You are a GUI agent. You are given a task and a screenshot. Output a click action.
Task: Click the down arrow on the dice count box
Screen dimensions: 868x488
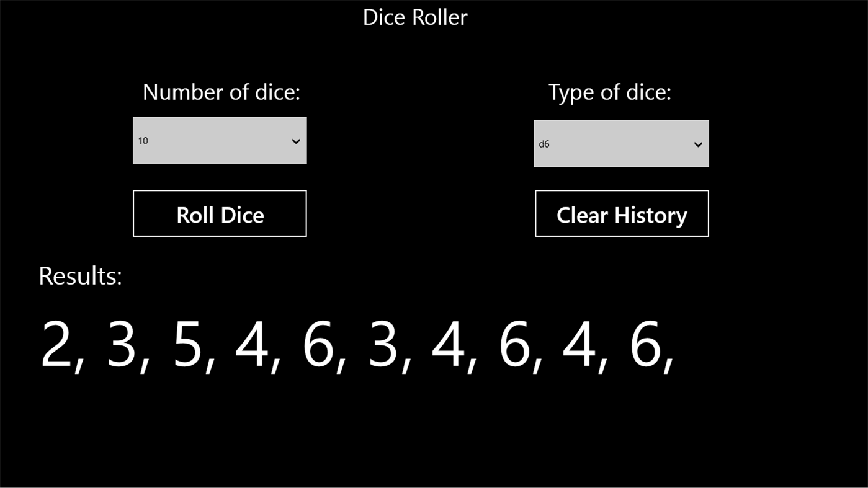[x=296, y=141]
